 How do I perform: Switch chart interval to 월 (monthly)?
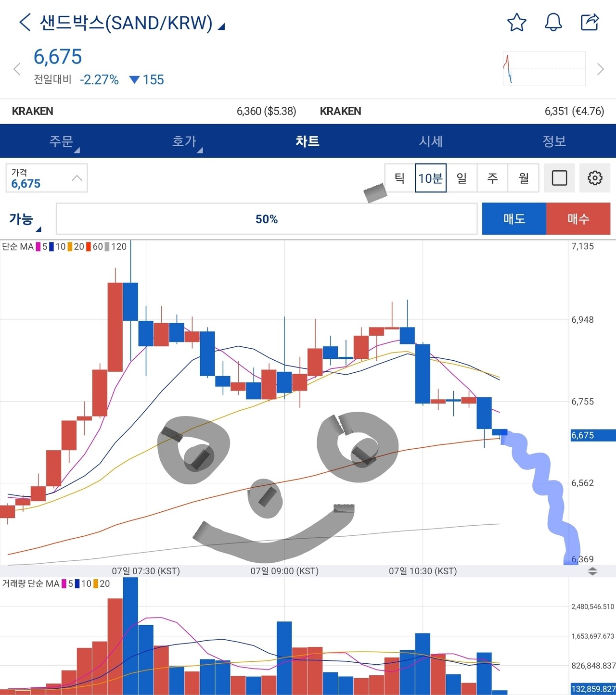point(524,178)
